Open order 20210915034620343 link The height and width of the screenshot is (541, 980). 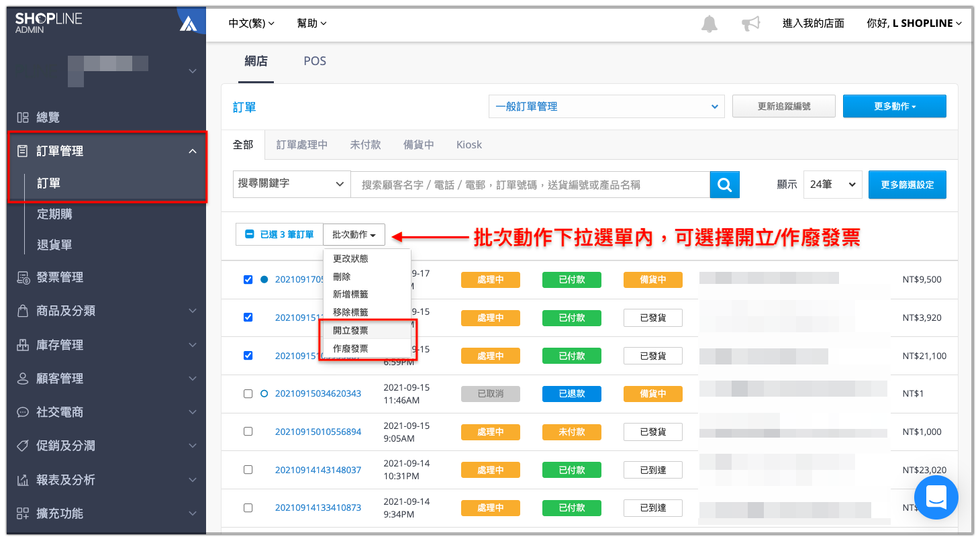(x=318, y=393)
